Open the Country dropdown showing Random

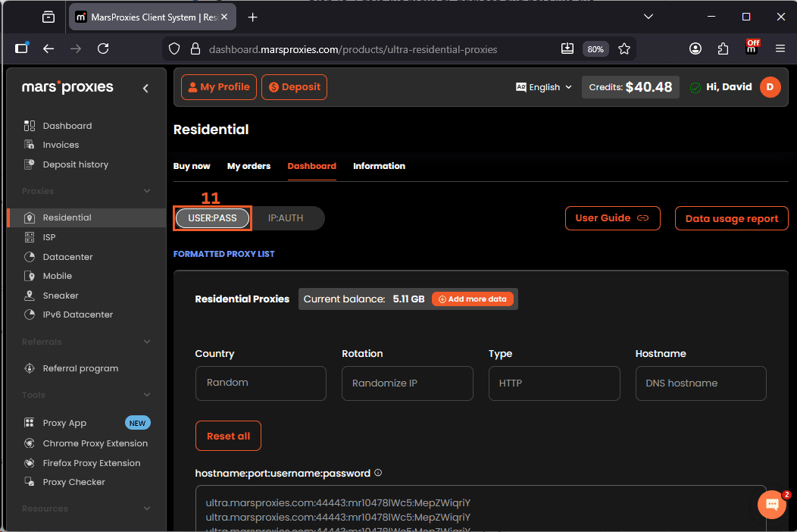(x=261, y=383)
